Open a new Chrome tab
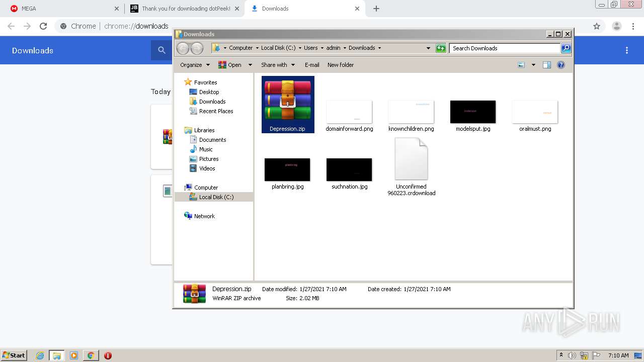 tap(376, 9)
